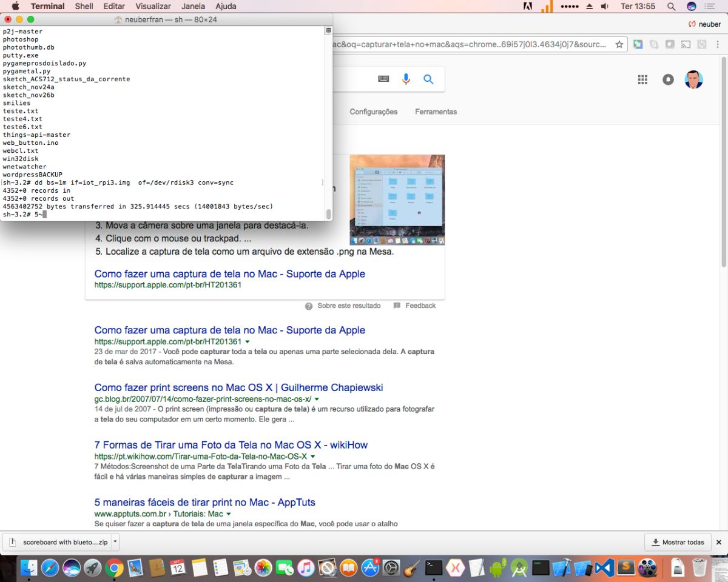The width and height of the screenshot is (728, 582).
Task: Click 'wordpressBACKUP' in the Terminal listing
Action: coord(33,175)
